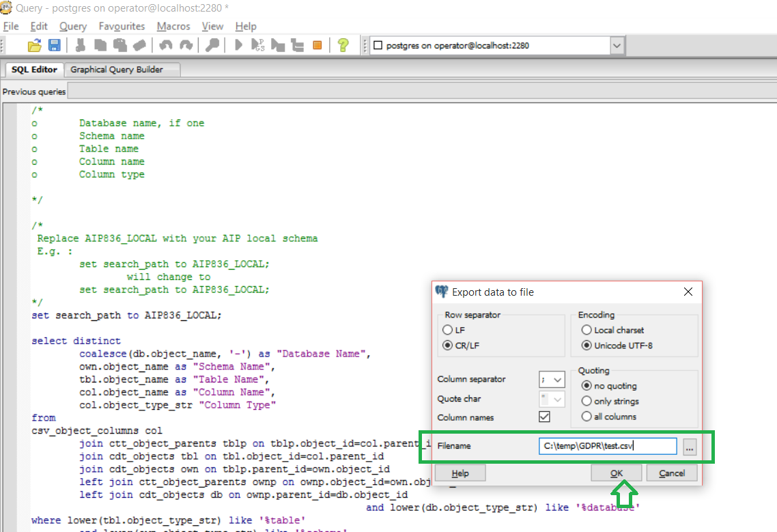This screenshot has width=777, height=532.
Task: Click the Filename text field
Action: [607, 446]
